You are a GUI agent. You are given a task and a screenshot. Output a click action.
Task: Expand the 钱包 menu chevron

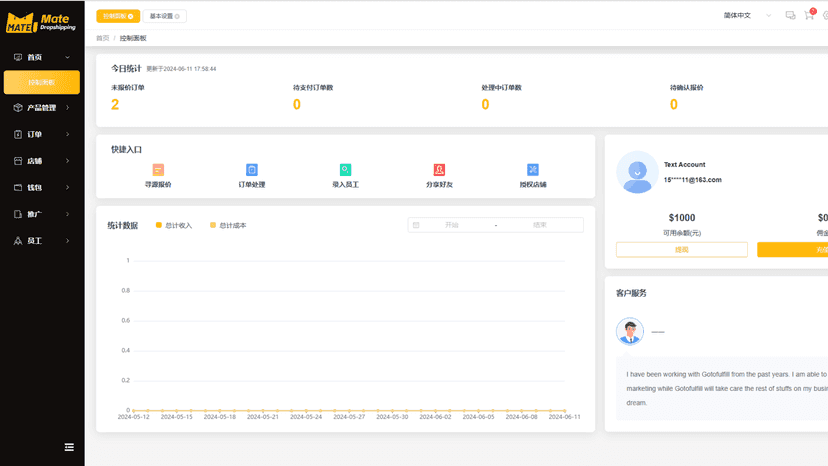(x=68, y=188)
